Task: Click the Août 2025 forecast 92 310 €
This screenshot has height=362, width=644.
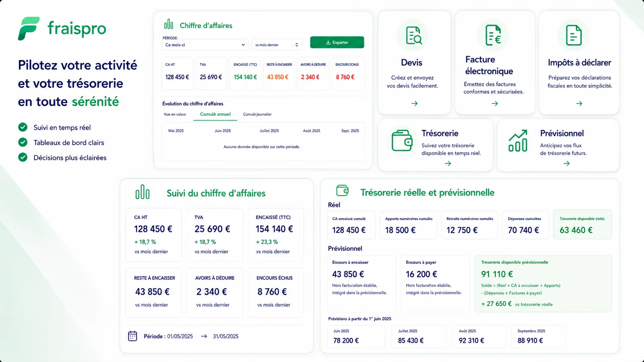Action: [x=471, y=340]
